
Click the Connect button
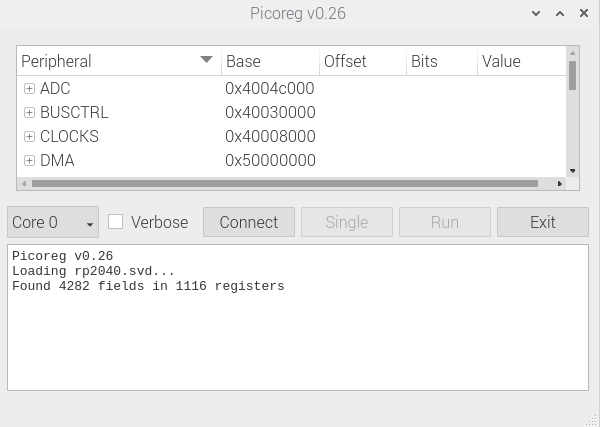[x=248, y=222]
